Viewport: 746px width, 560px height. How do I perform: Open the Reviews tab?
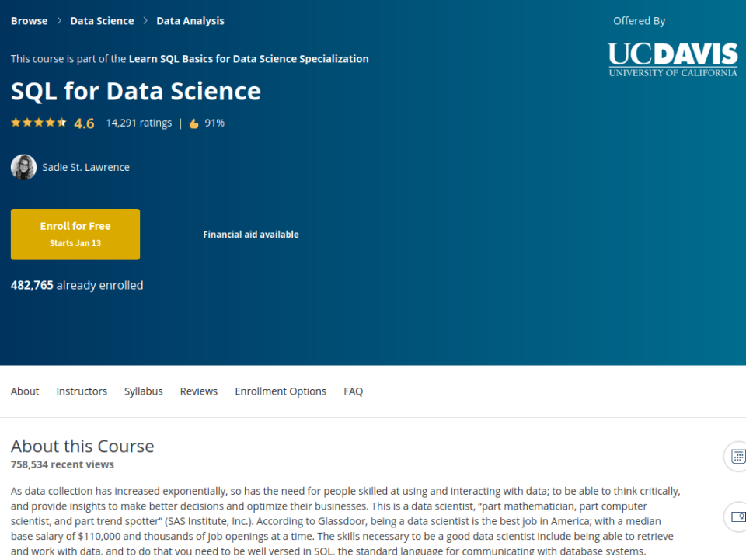tap(199, 391)
